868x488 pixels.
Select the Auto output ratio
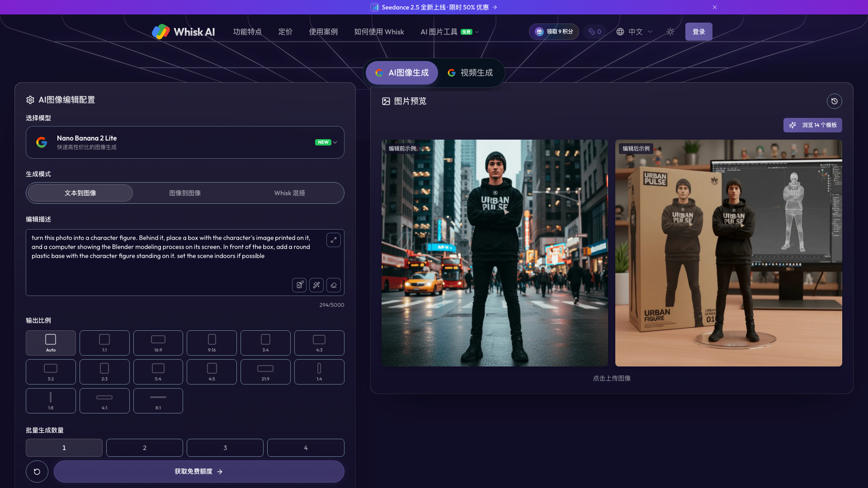click(x=51, y=343)
